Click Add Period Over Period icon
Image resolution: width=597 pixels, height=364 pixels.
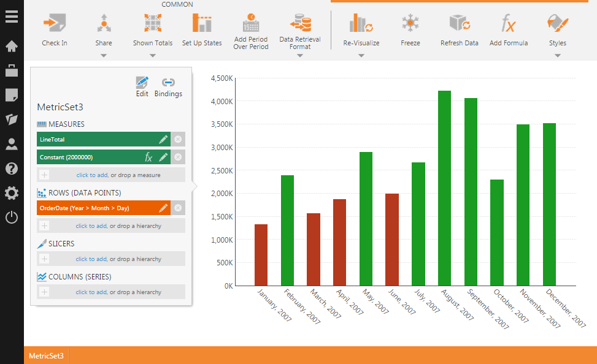click(250, 24)
